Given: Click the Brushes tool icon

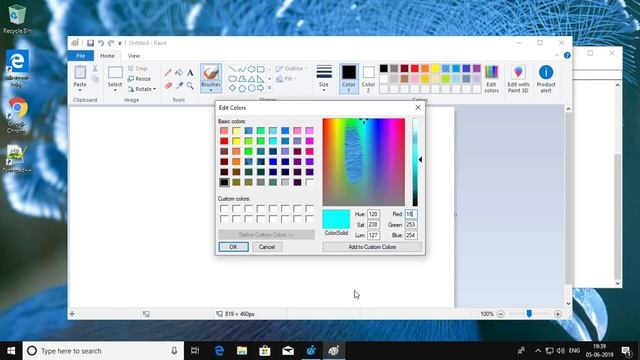Looking at the screenshot, I should point(211,73).
